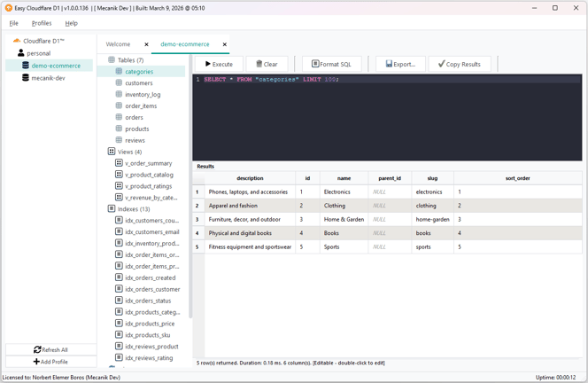Screen dimensions: 588x383
Task: Click the 'Clothing' name cell
Action: tap(344, 206)
